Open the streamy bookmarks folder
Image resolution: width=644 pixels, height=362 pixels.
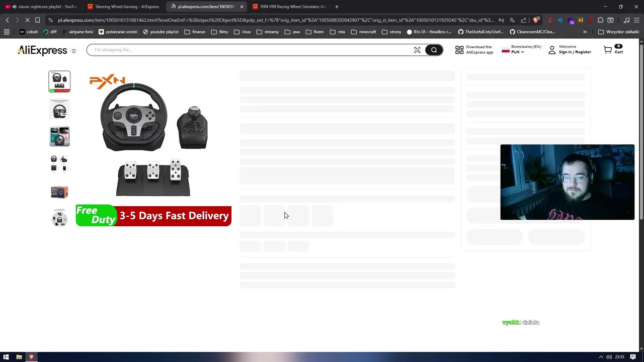pos(268,32)
